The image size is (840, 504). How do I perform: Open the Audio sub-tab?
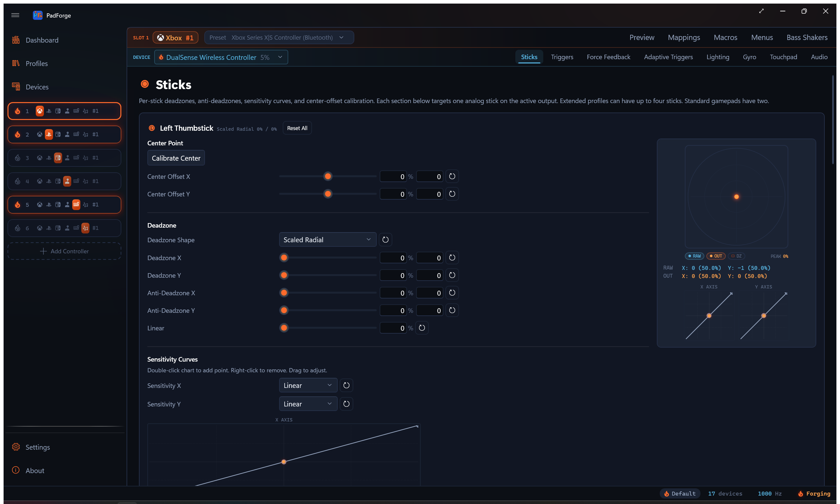pyautogui.click(x=819, y=57)
